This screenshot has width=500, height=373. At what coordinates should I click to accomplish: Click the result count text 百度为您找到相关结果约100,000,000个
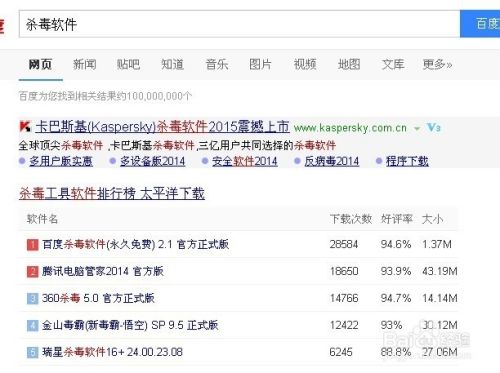tap(105, 96)
